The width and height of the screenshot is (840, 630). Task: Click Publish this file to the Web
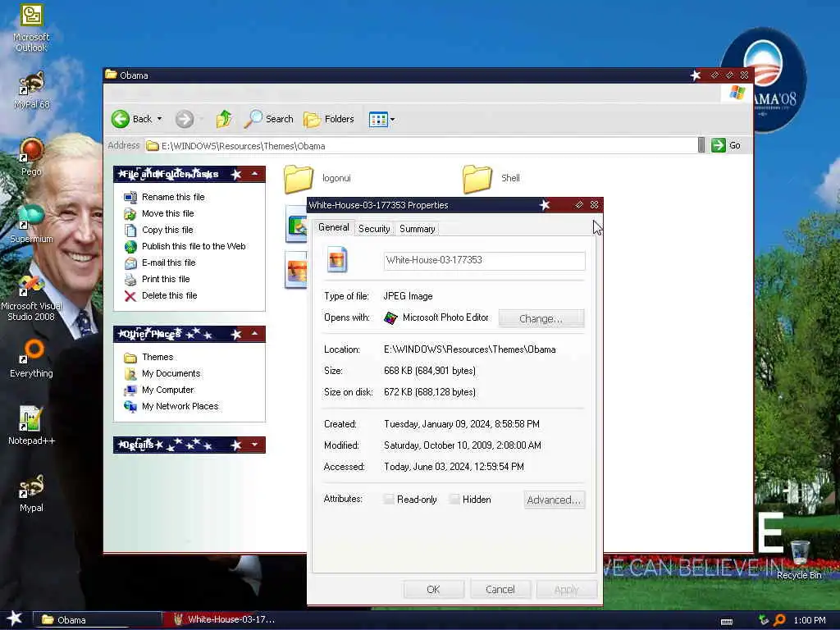pyautogui.click(x=194, y=246)
